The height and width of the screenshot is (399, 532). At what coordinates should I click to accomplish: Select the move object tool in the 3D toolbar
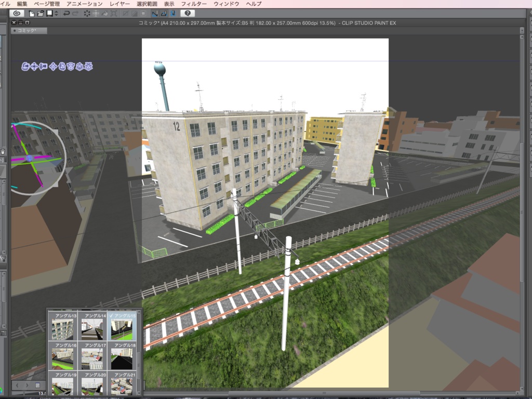[53, 67]
